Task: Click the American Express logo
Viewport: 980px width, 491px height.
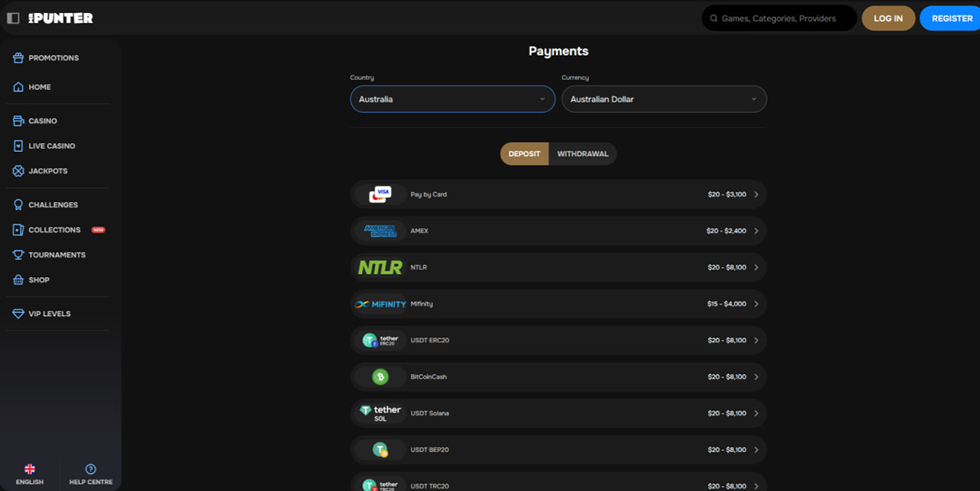Action: [x=380, y=231]
